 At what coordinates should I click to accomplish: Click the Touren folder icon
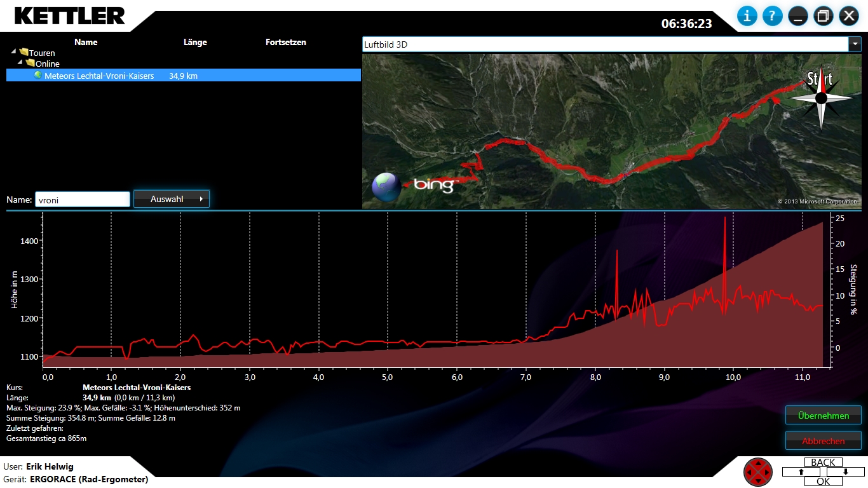[x=24, y=53]
